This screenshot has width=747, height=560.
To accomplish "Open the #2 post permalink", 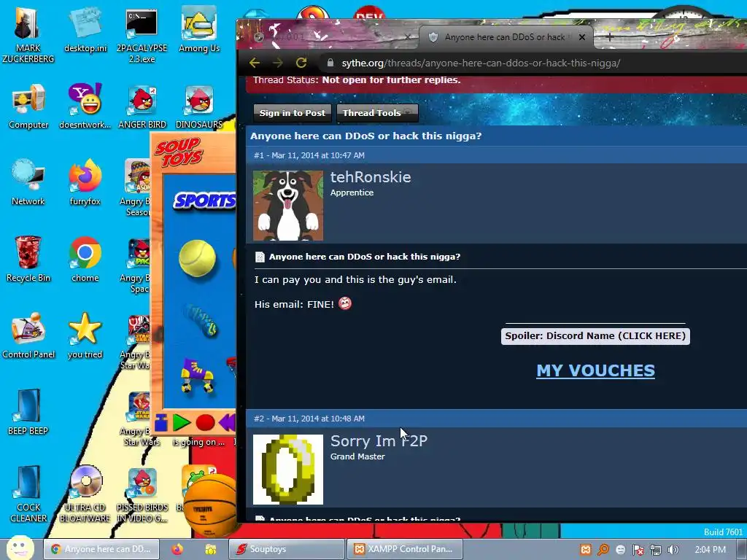I will 259,419.
